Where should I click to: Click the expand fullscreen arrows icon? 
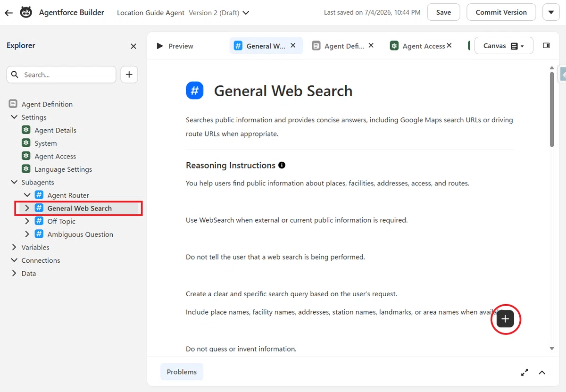click(x=524, y=372)
